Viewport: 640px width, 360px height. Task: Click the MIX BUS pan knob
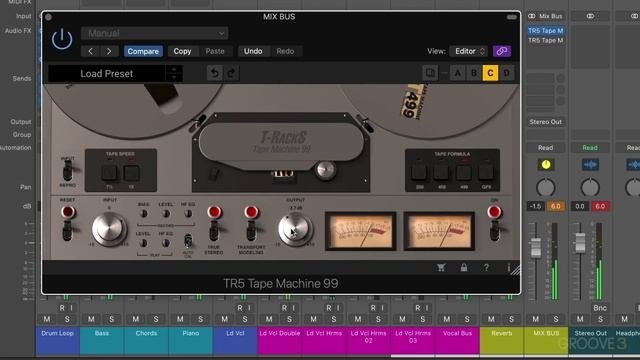click(546, 188)
